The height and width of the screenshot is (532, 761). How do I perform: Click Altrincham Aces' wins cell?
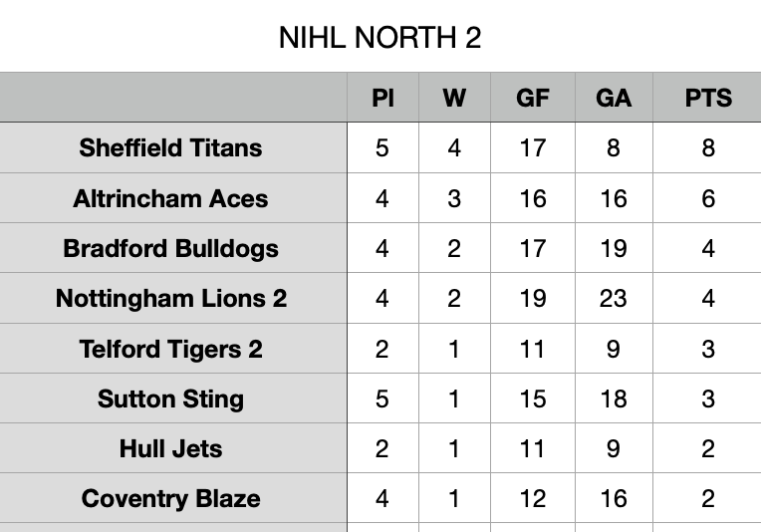tap(454, 198)
